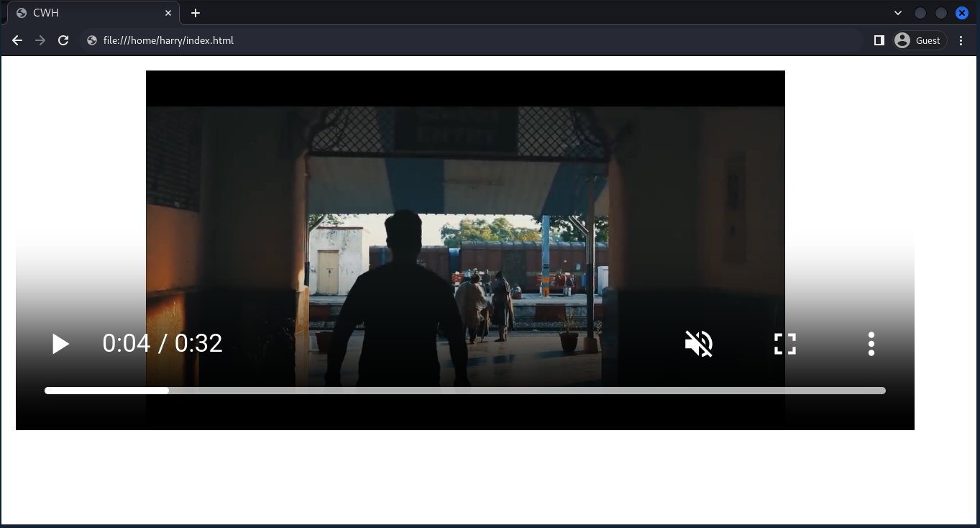
Task: Open video more options menu
Action: coord(871,344)
